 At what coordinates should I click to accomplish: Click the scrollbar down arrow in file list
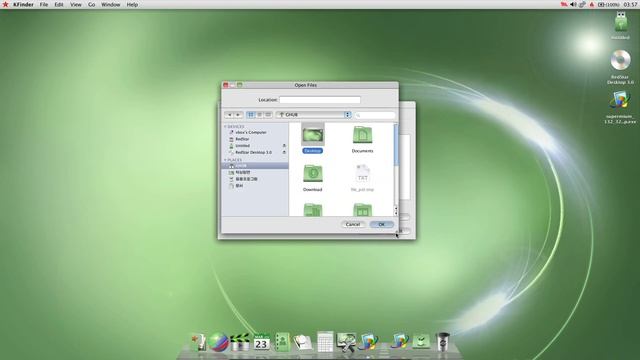[396, 213]
